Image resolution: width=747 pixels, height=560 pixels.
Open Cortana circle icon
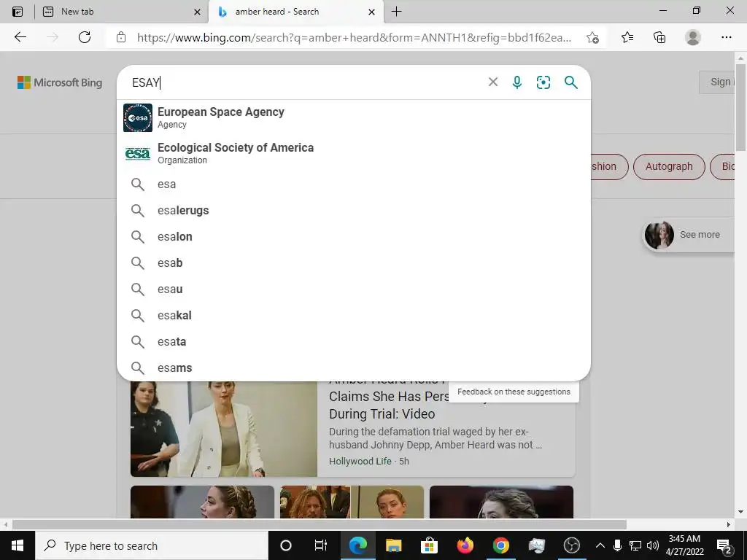click(x=286, y=545)
